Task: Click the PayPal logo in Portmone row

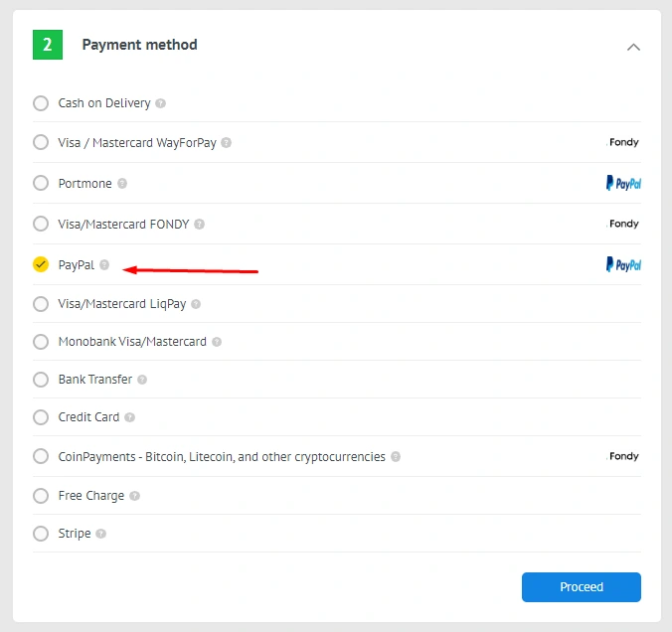Action: [x=623, y=184]
